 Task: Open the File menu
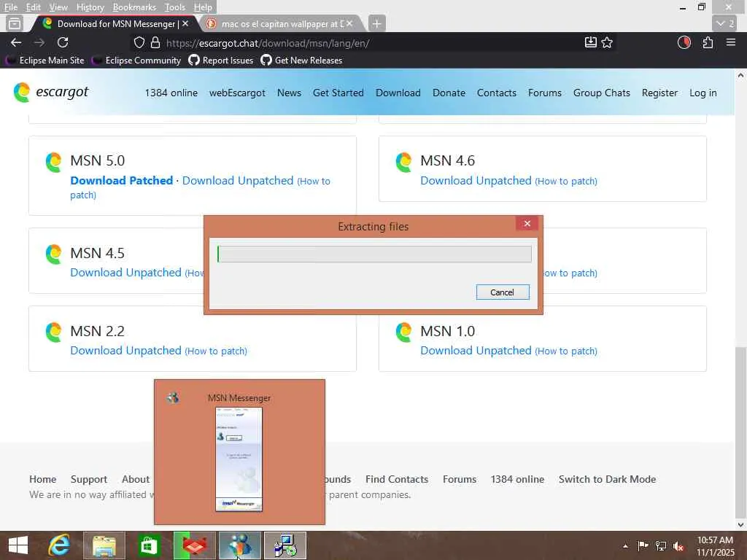[11, 7]
